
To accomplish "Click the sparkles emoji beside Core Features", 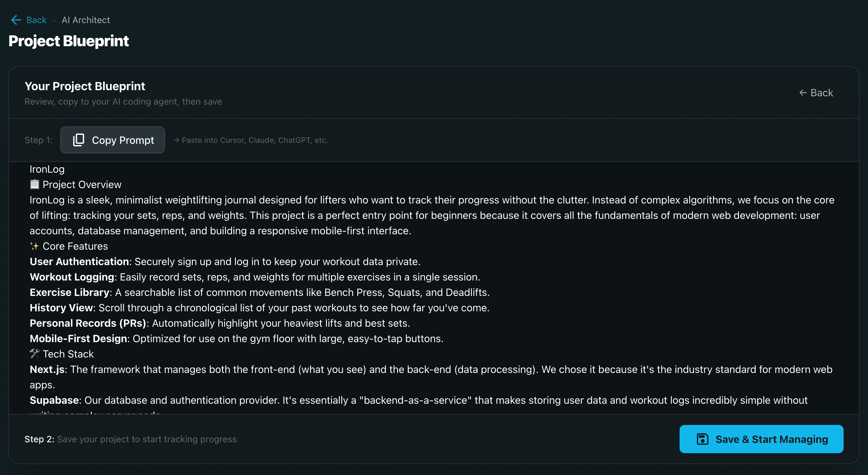I will (34, 246).
